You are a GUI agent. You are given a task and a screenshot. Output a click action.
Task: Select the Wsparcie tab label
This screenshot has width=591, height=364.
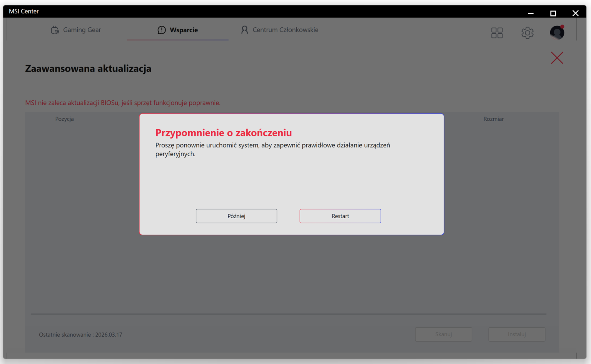coord(184,30)
